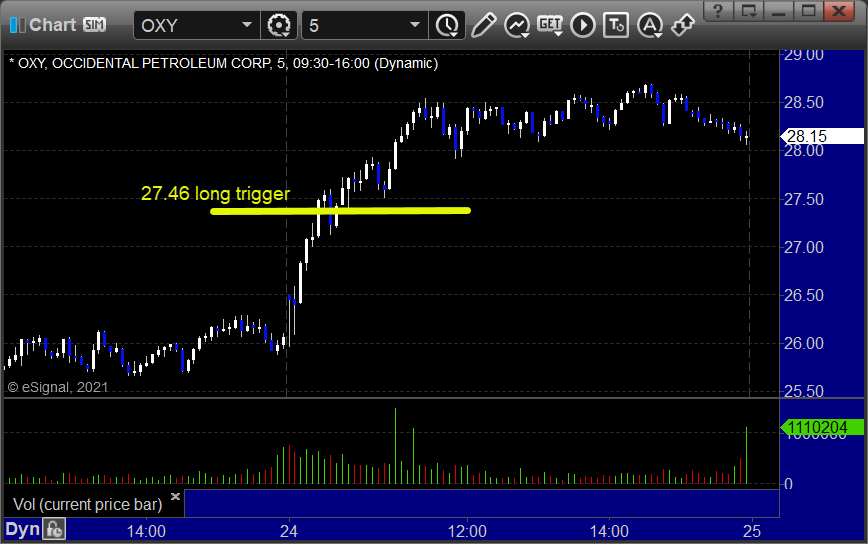
Task: Open the GET studies menu icon
Action: [550, 25]
